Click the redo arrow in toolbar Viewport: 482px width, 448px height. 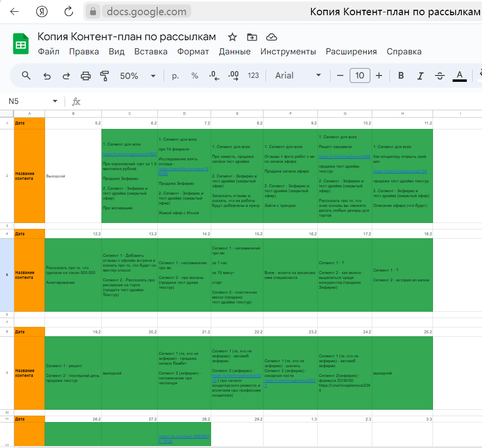coord(66,75)
